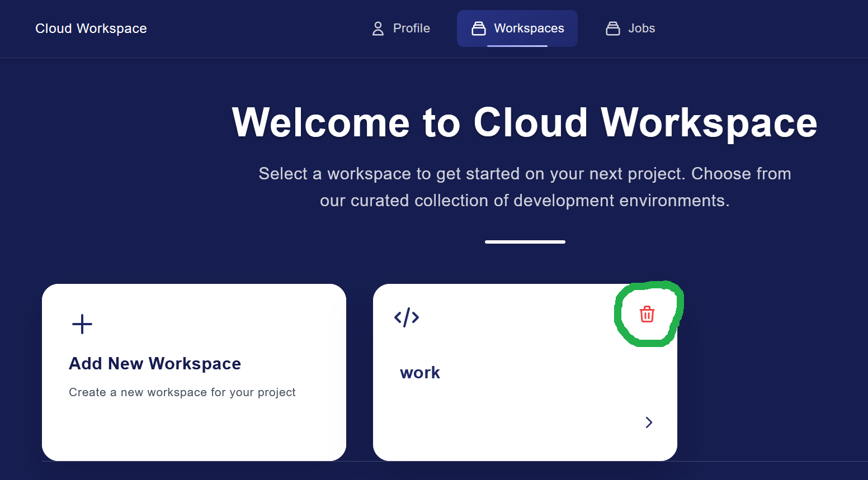Click the Add New Workspace title
The height and width of the screenshot is (480, 868).
point(155,364)
